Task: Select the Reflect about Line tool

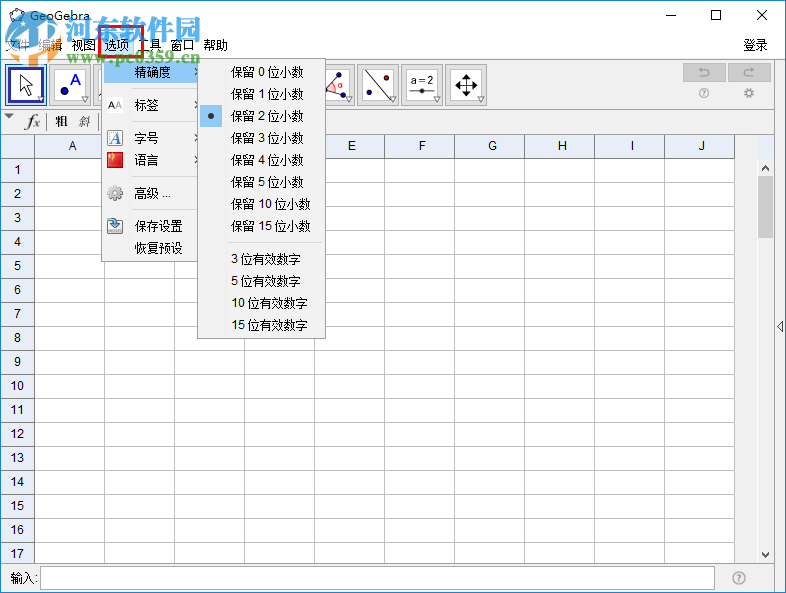Action: [x=378, y=85]
